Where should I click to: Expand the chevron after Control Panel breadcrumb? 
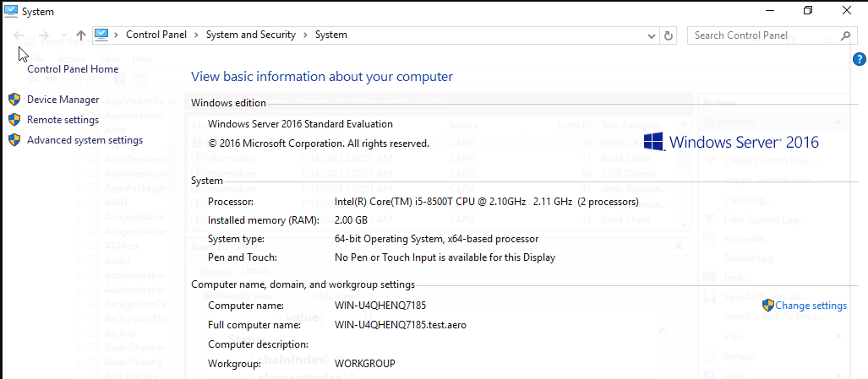(196, 35)
